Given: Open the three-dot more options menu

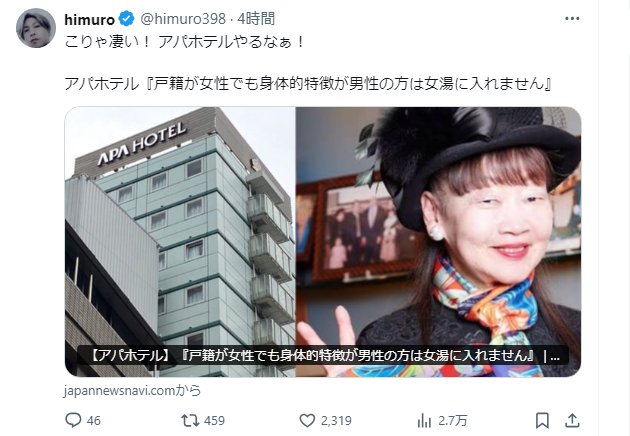Looking at the screenshot, I should 572,18.
